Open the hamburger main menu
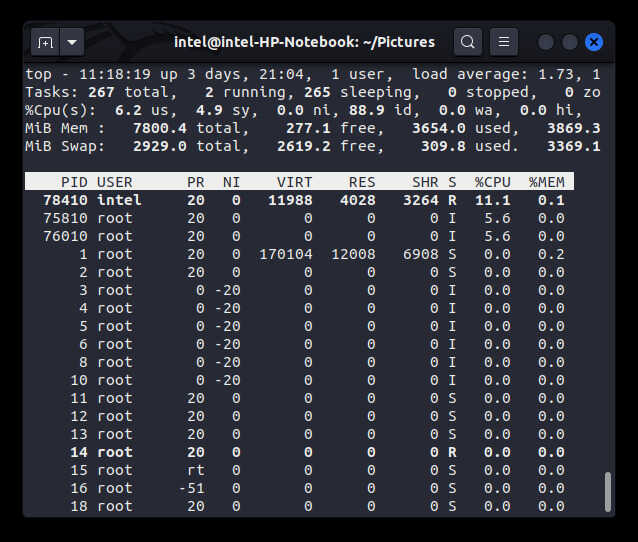This screenshot has height=542, width=638. [504, 42]
